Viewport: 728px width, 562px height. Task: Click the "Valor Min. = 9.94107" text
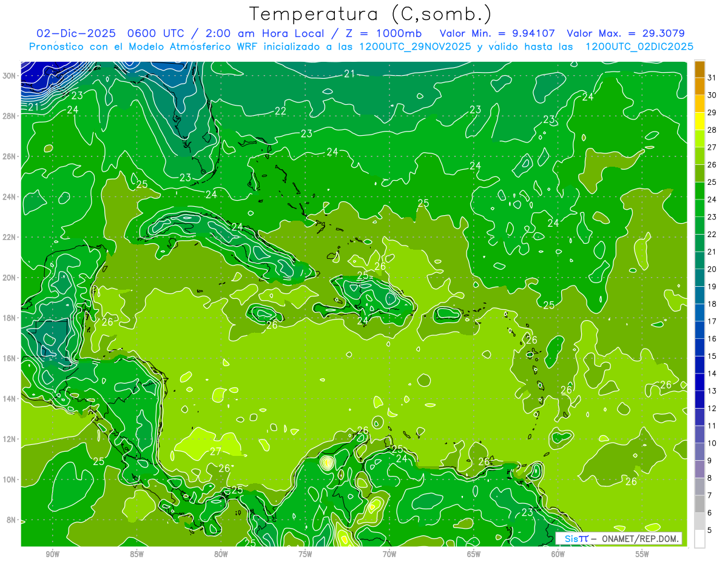498,33
